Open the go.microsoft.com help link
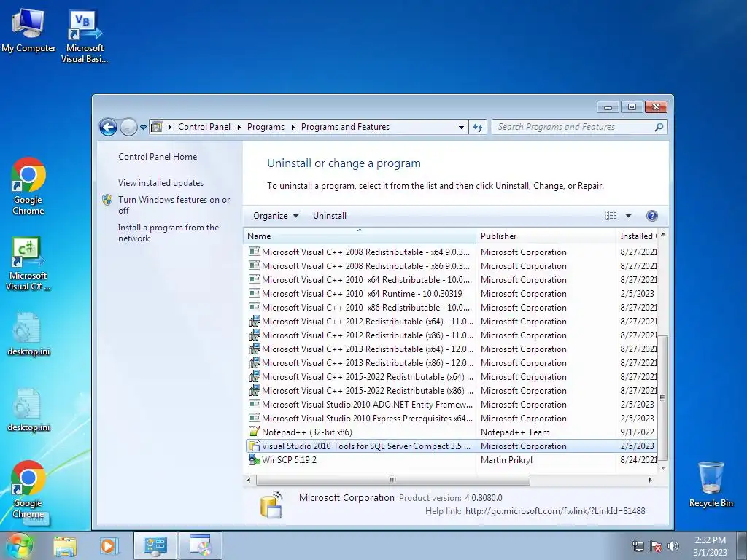The image size is (747, 560). (x=555, y=511)
